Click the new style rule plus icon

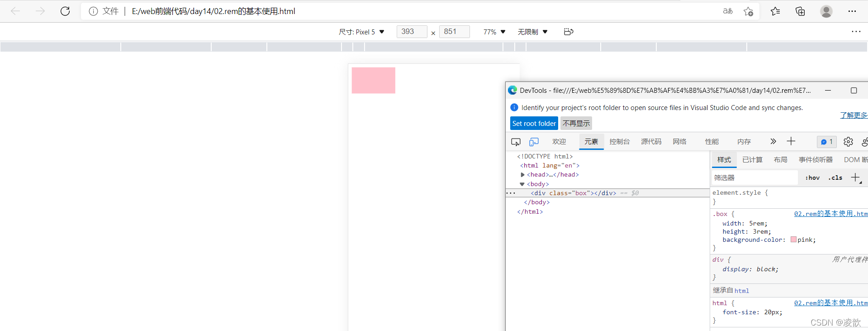click(x=855, y=177)
